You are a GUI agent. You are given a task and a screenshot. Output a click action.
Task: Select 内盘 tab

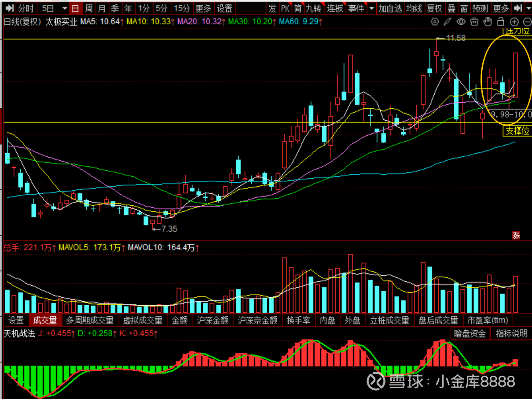click(328, 320)
